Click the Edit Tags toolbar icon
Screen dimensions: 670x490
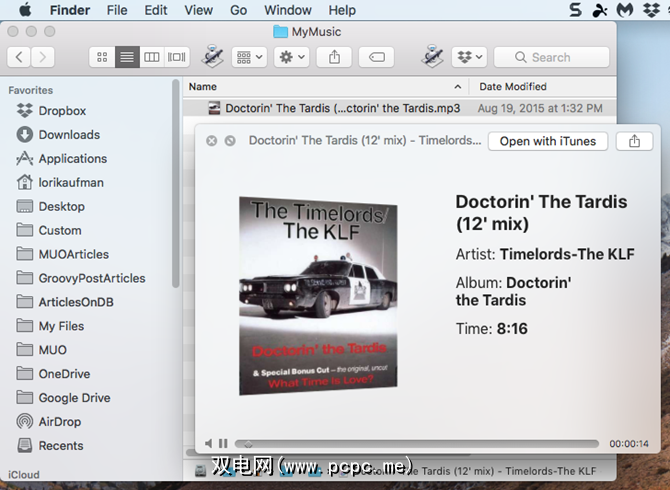point(377,58)
